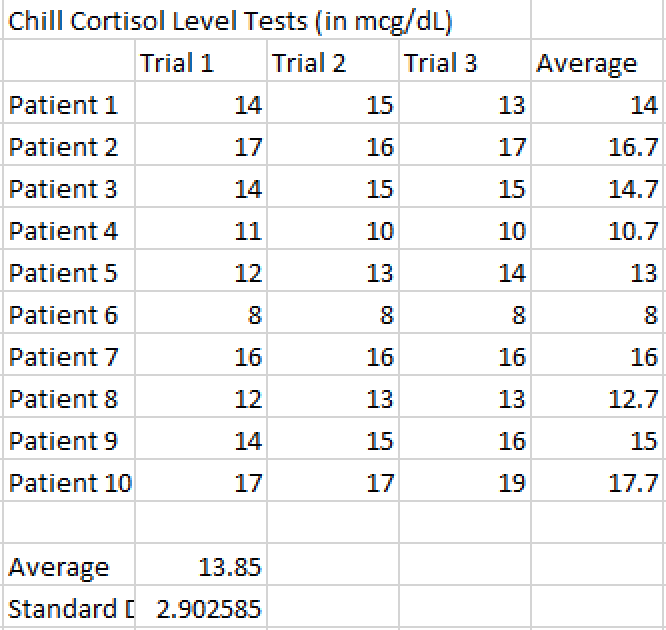
Task: Click Patient 10's Trial 3 value 19
Action: (464, 483)
